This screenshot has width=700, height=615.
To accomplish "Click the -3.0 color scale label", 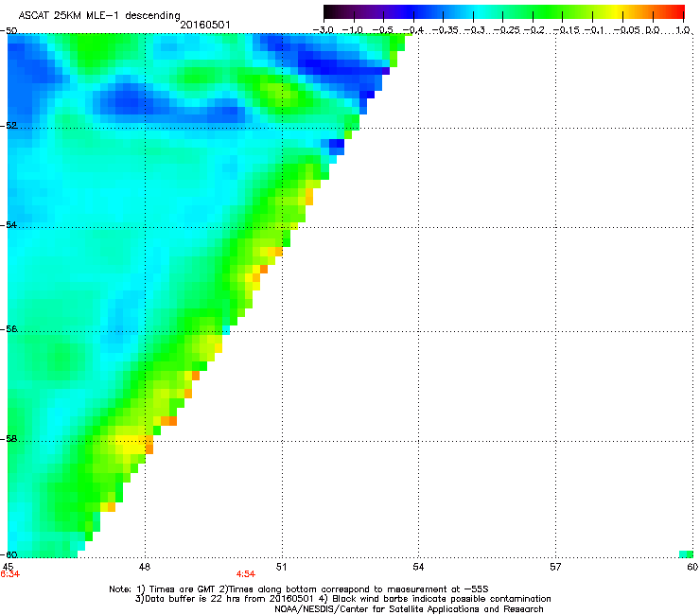I will [x=323, y=30].
